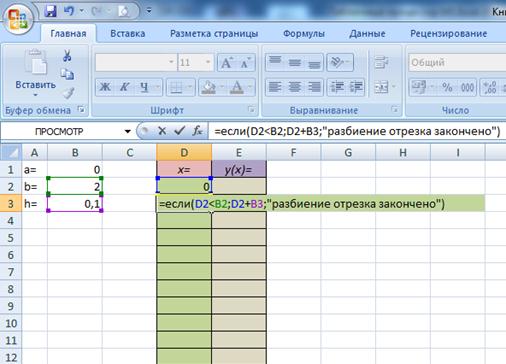Select row 3 header
The image size is (506, 364).
11,204
